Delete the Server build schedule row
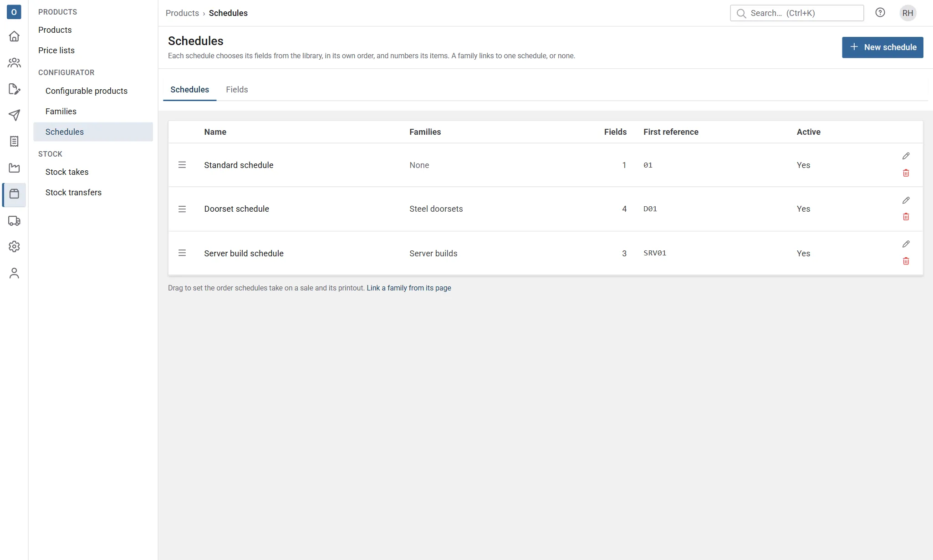 [x=906, y=261]
